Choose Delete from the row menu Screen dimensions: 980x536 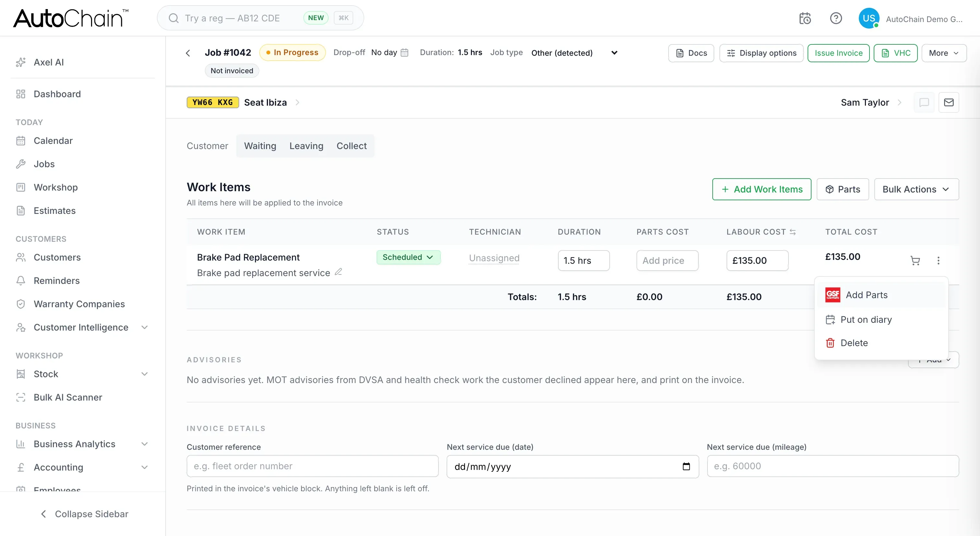[x=881, y=343]
